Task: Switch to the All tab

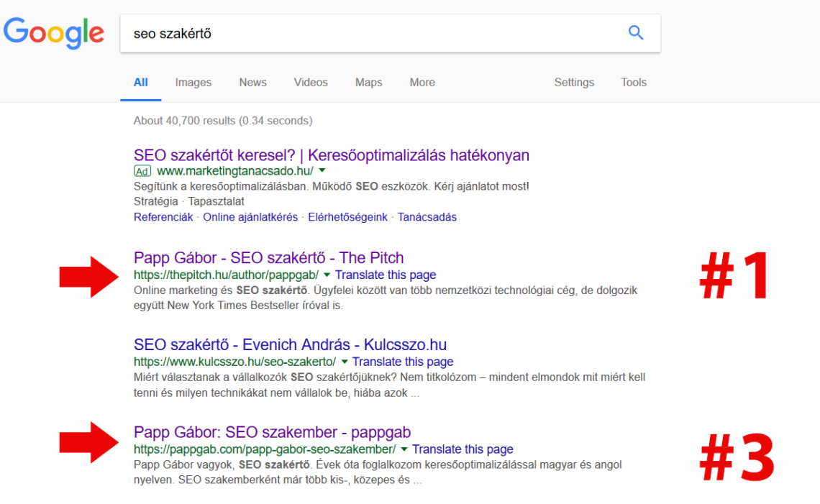Action: coord(141,82)
